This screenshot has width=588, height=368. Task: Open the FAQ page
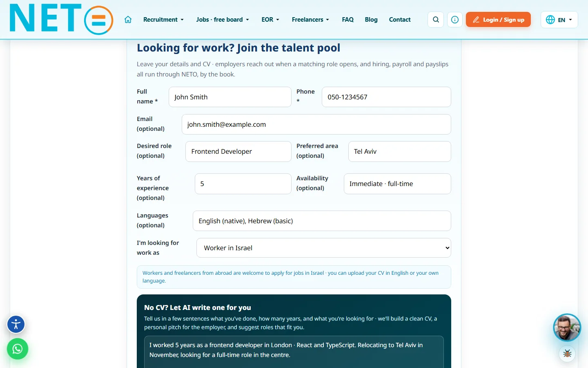click(x=348, y=20)
